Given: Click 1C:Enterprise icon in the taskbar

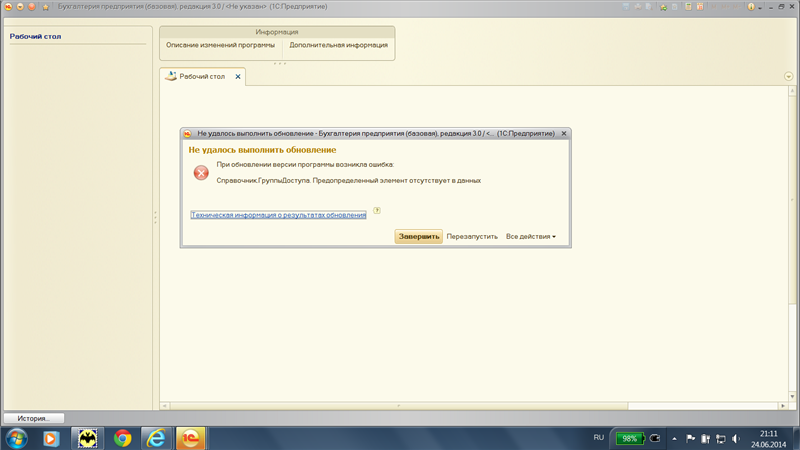Looking at the screenshot, I should click(189, 438).
